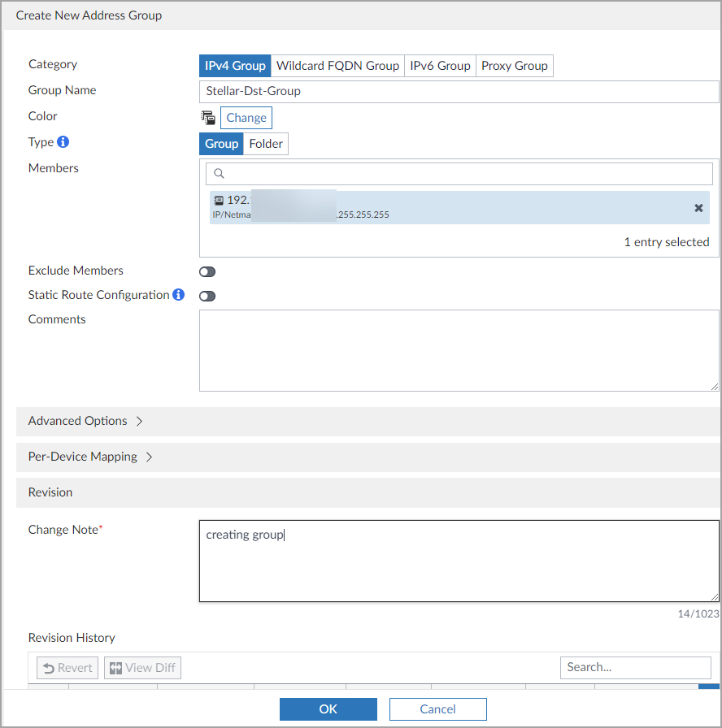Turn on the Static Route Configuration toggle

[207, 297]
